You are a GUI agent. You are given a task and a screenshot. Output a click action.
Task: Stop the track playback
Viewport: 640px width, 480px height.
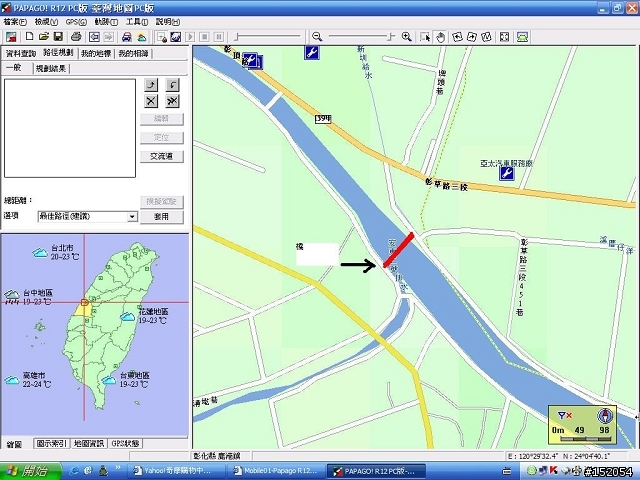204,37
